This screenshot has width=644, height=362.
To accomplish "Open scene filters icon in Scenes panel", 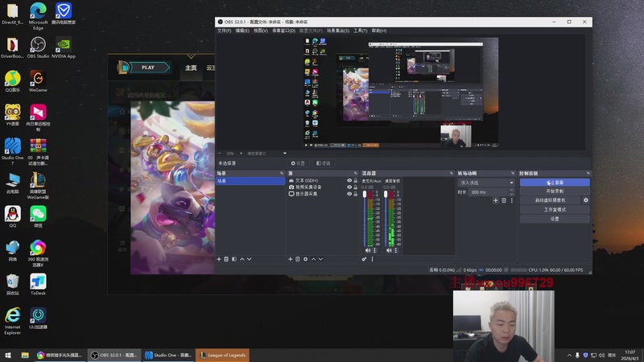I will tap(234, 259).
